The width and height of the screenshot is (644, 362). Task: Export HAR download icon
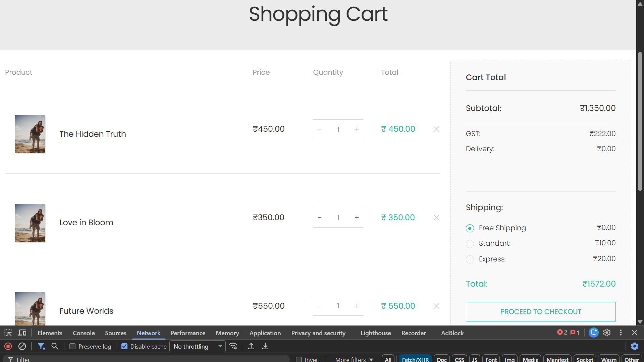point(265,346)
